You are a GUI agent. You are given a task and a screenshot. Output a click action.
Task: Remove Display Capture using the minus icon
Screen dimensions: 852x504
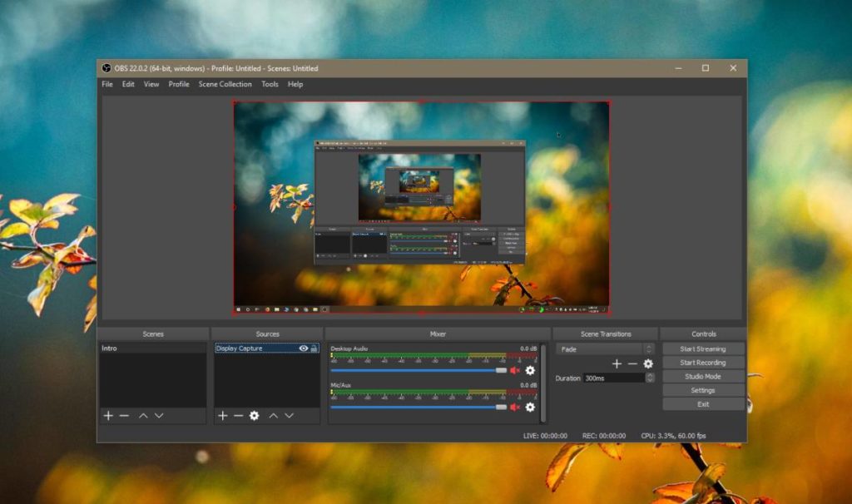(238, 415)
